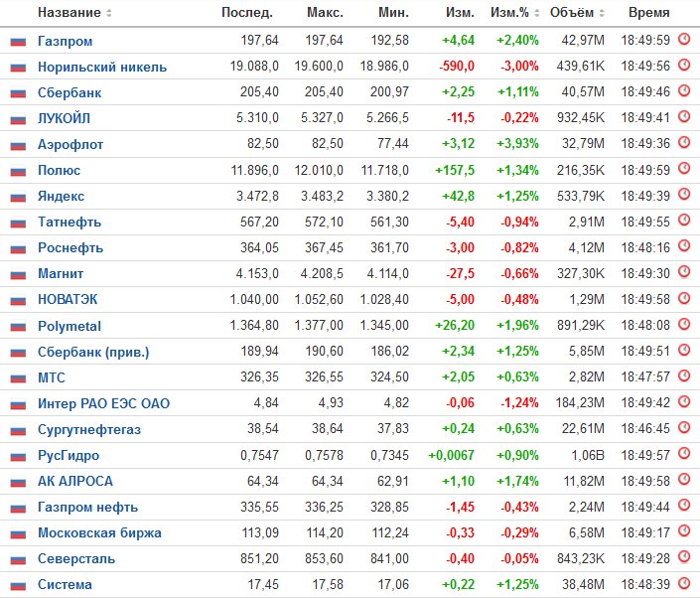This screenshot has height=598, width=700.
Task: Open the Татнефть stock link
Action: tap(70, 222)
